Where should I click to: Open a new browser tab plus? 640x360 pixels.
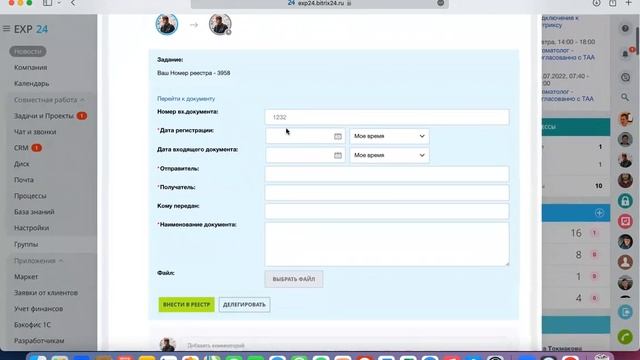click(629, 3)
